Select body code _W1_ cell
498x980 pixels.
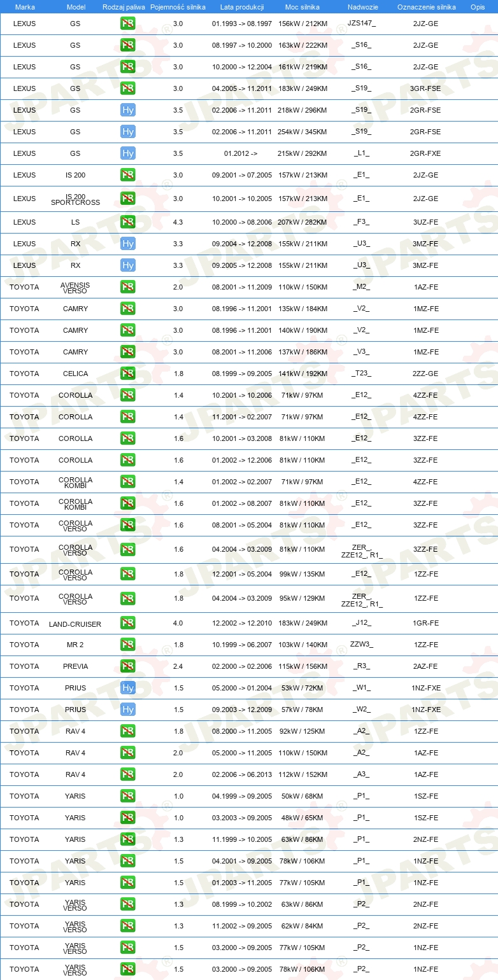coord(362,688)
